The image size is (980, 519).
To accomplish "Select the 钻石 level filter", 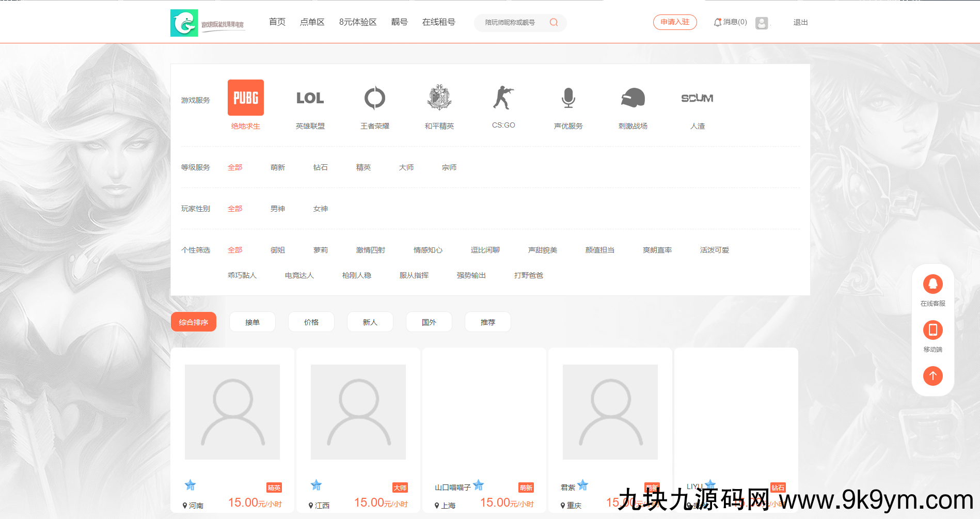I will coord(320,167).
